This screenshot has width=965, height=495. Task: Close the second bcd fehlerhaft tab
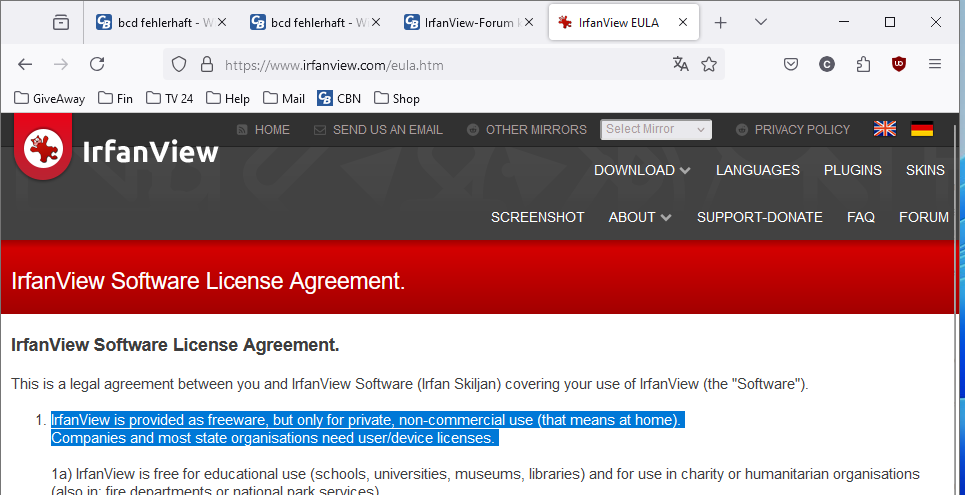pos(375,22)
